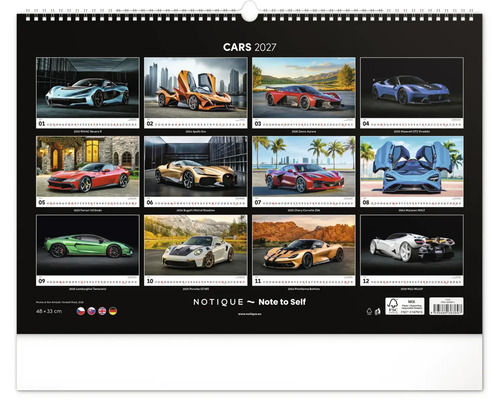Click the barcode label
The height and width of the screenshot is (400, 500).
(x=446, y=306)
